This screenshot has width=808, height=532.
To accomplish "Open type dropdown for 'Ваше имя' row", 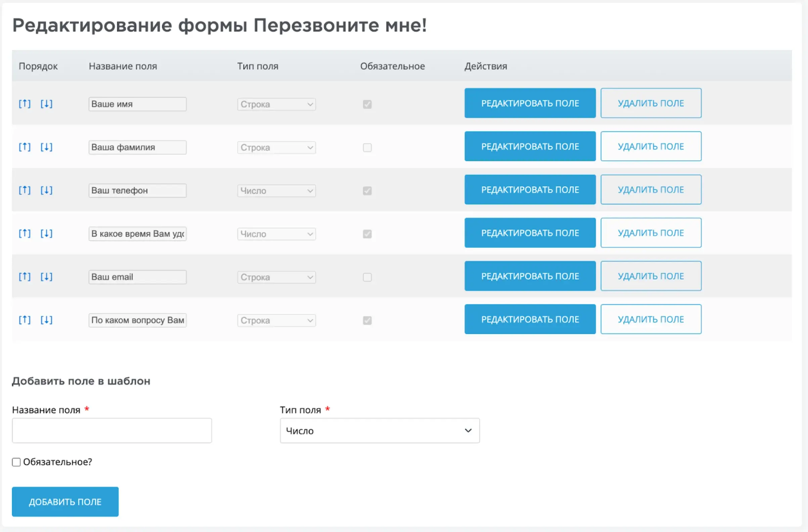I will point(276,104).
